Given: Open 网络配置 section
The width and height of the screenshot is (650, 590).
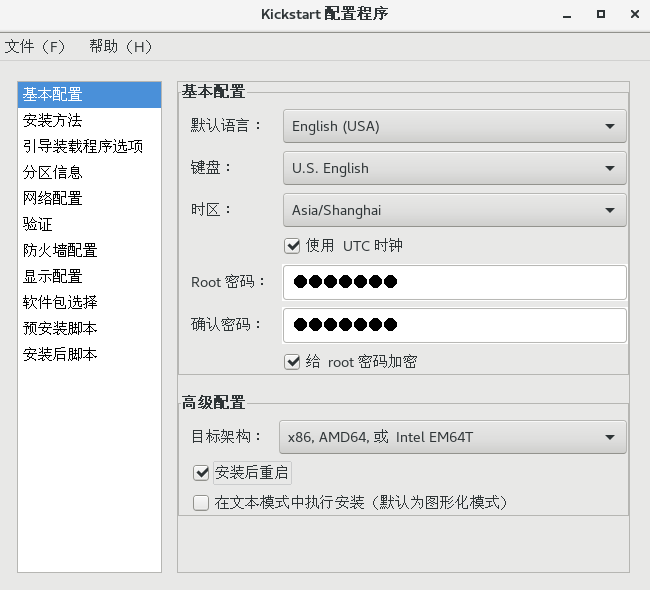Looking at the screenshot, I should point(90,198).
